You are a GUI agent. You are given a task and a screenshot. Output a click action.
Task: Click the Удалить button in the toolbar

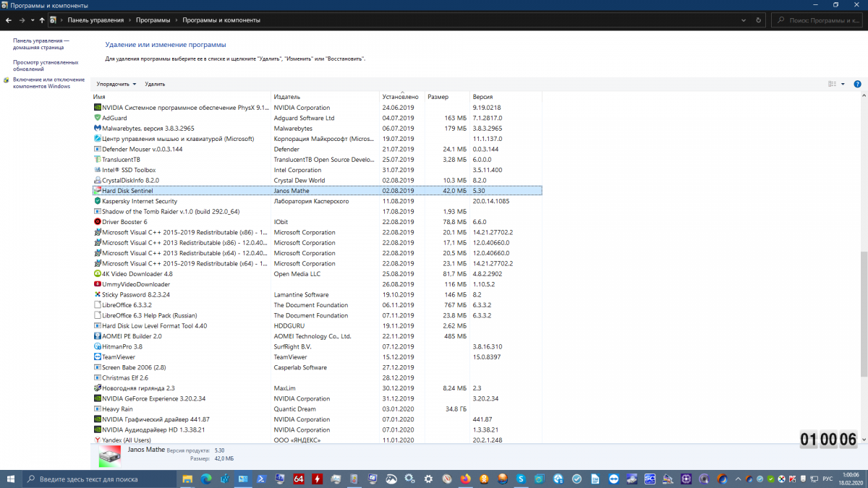point(155,84)
